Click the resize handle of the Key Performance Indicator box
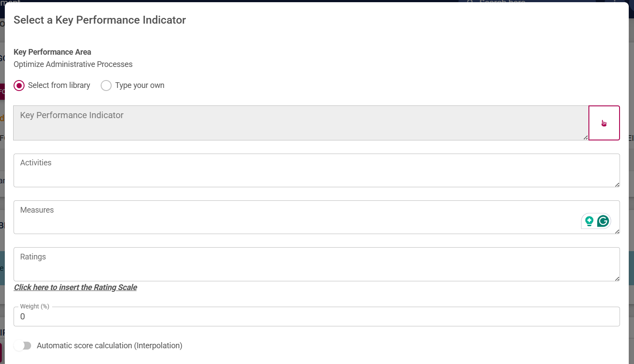 [586, 137]
